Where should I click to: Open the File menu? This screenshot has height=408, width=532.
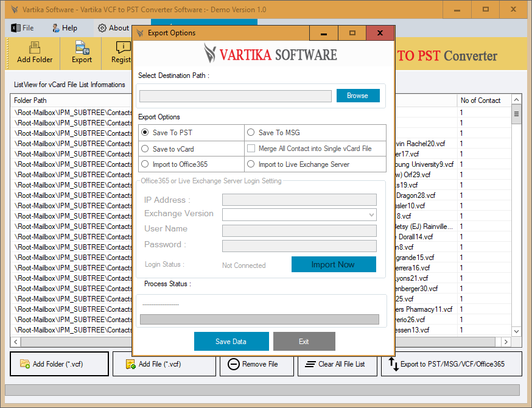click(23, 28)
